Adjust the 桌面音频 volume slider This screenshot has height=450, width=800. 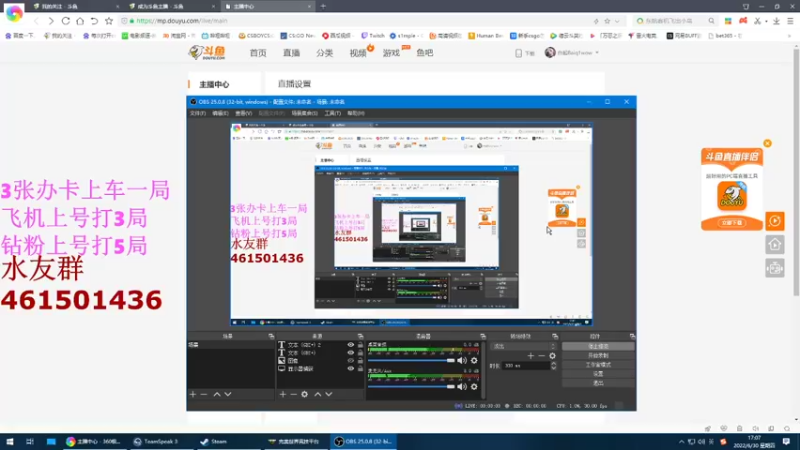(x=411, y=361)
